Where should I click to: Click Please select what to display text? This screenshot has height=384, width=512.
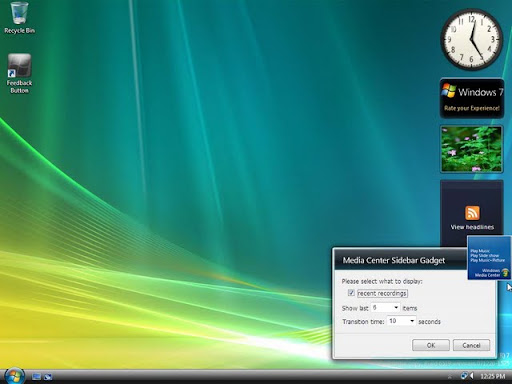pyautogui.click(x=382, y=281)
